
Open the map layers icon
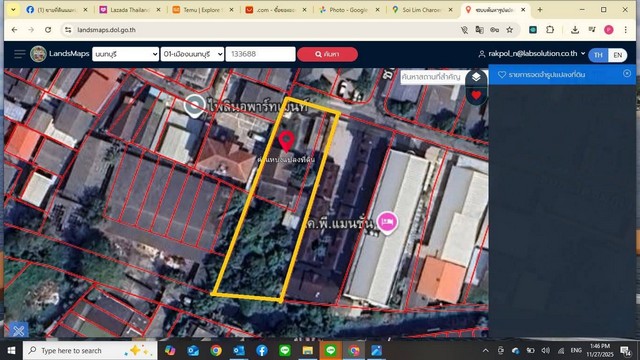coord(476,77)
